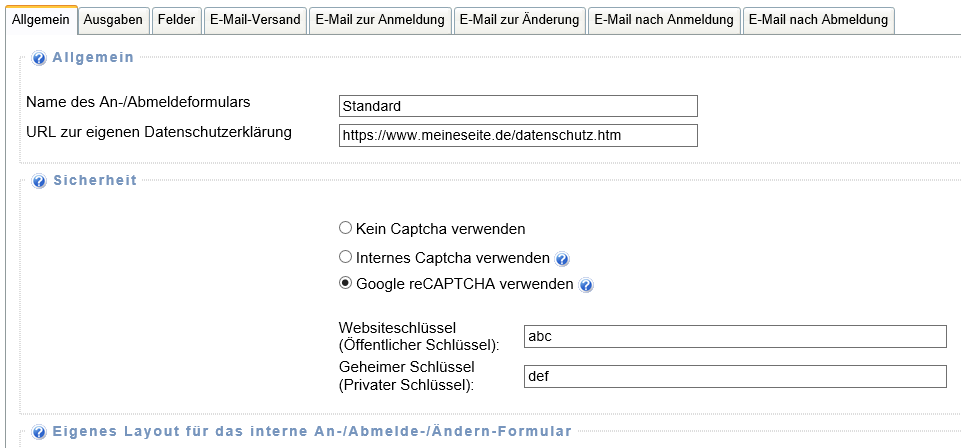Click help icon beside Allgemein section heading
This screenshot has height=448, width=961.
coord(39,59)
